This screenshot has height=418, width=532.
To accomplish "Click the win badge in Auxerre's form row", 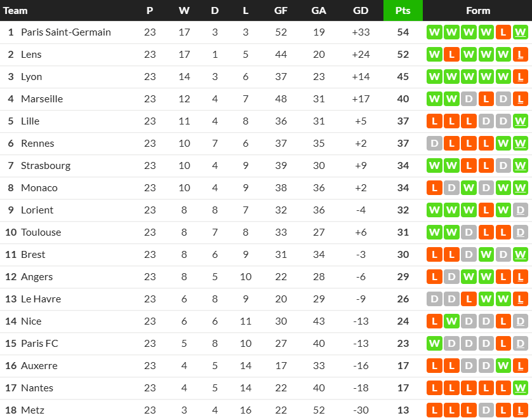I will (503, 366).
